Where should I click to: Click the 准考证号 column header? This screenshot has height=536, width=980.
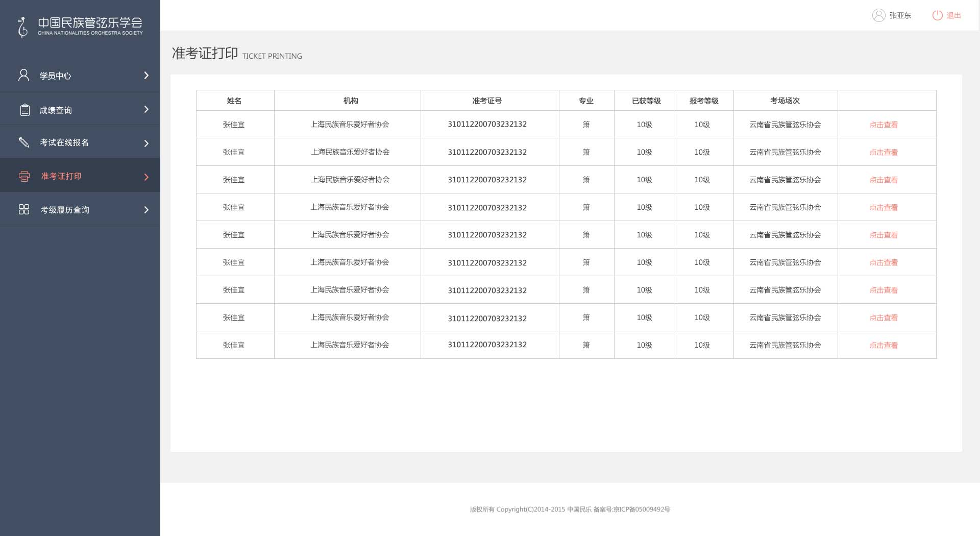[x=487, y=101]
